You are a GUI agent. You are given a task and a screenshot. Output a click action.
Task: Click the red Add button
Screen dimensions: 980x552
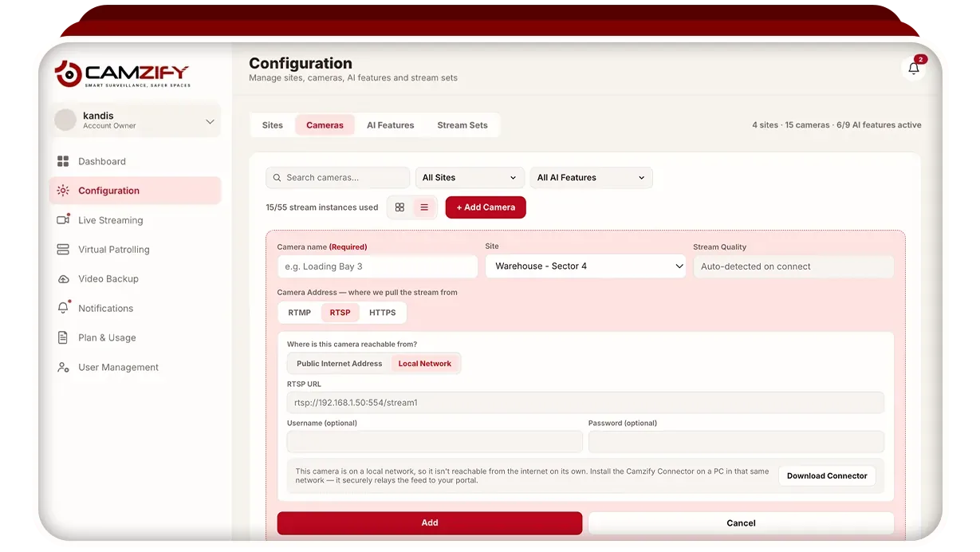pyautogui.click(x=430, y=523)
